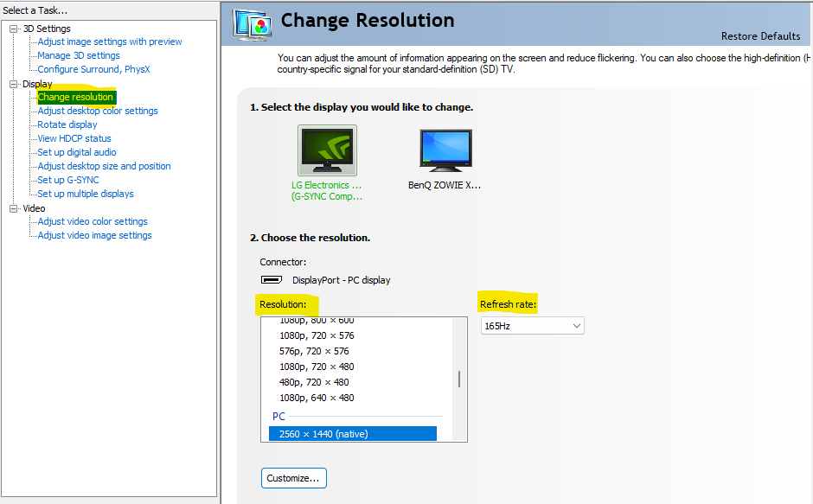This screenshot has width=813, height=504.
Task: Click the BenQ ZOWIE X... display label
Action: click(445, 185)
